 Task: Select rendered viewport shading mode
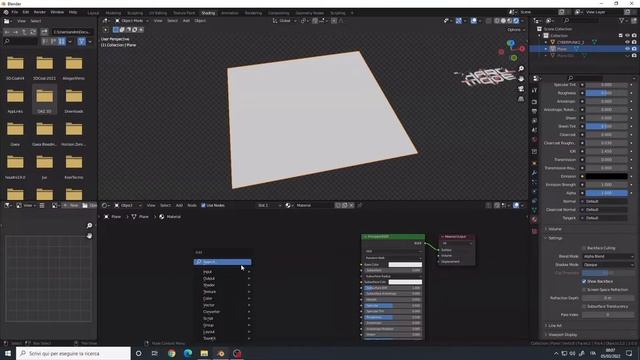tap(516, 21)
